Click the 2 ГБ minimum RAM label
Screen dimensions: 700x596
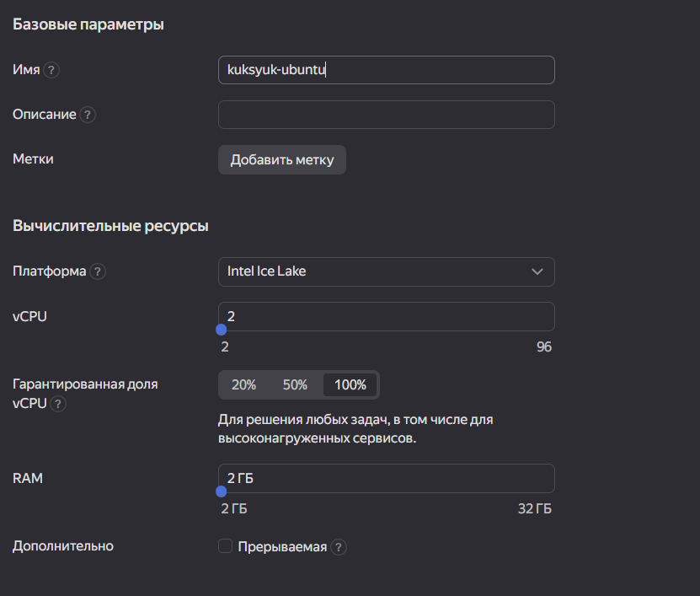coord(234,509)
